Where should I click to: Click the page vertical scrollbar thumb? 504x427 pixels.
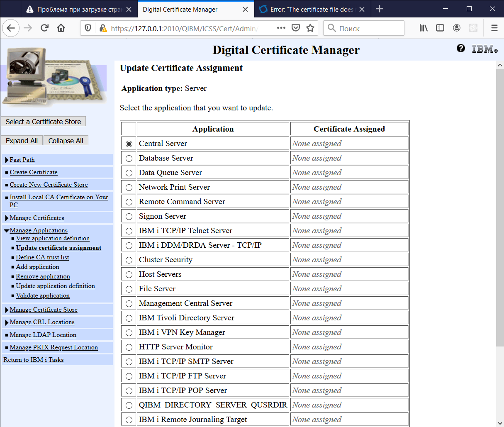pyautogui.click(x=500, y=207)
